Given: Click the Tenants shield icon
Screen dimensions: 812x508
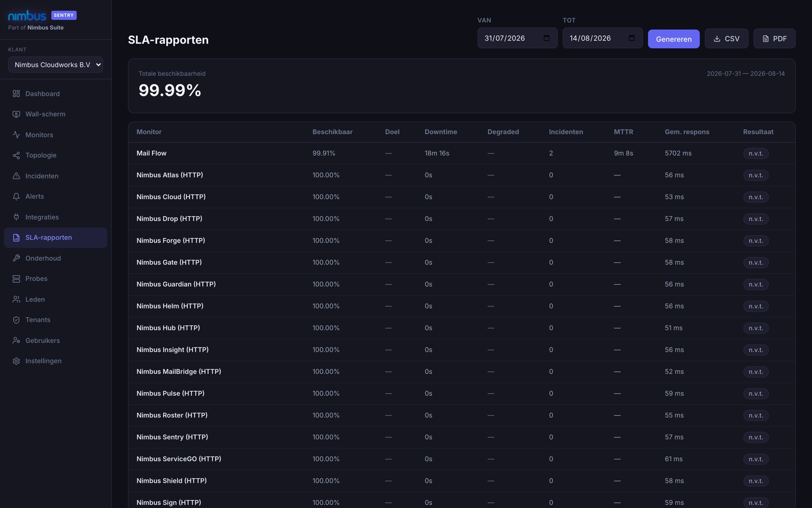Looking at the screenshot, I should (x=16, y=320).
